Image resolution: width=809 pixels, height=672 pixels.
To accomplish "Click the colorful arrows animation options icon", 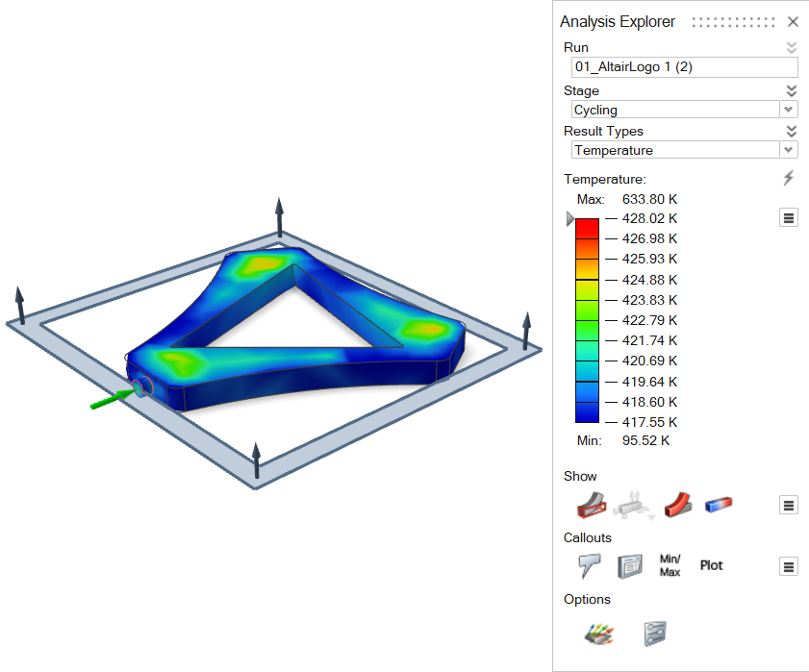I will [x=599, y=634].
